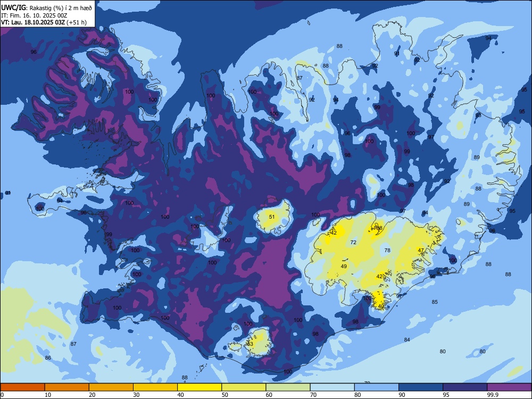This screenshot has height=399, width=532.
Task: Click the orange 10–20 legend swatch
Action: (x=67, y=387)
